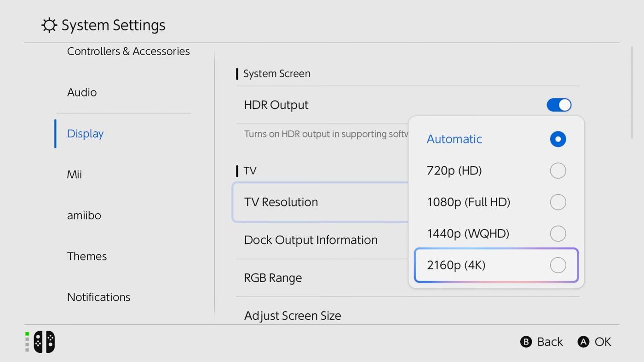Viewport: 644px width, 362px height.
Task: Open Adjust Screen Size
Action: click(293, 316)
